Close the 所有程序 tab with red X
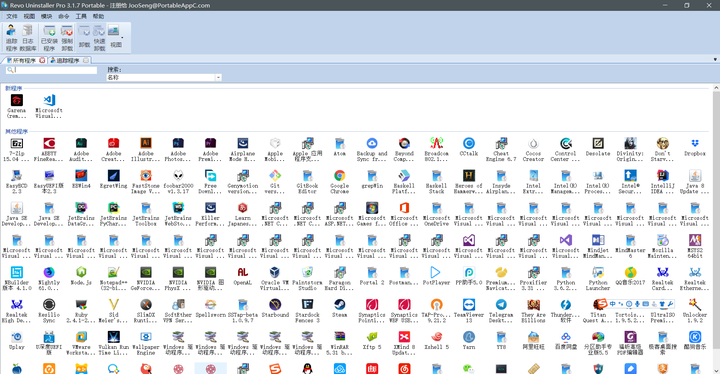This screenshot has height=374, width=720. tap(42, 60)
